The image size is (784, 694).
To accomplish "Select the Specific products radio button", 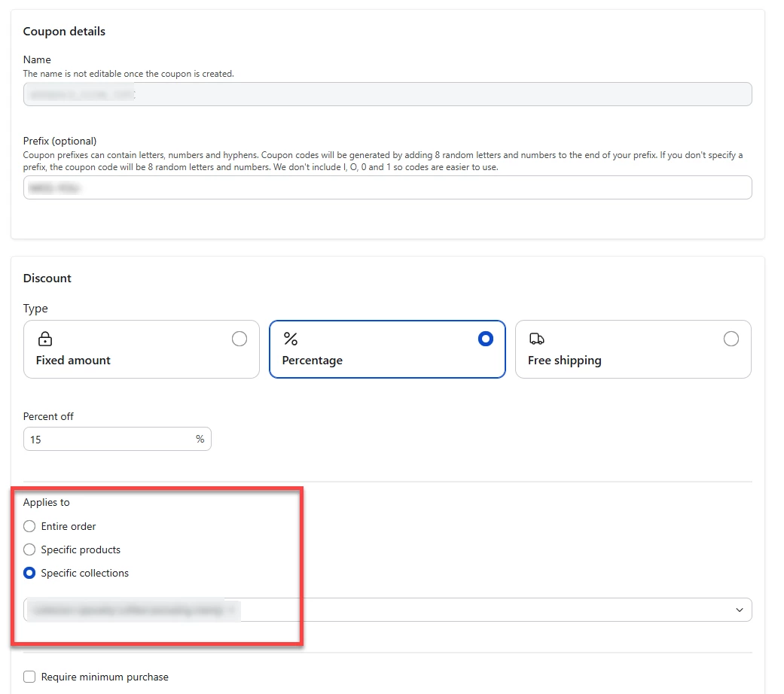I will (29, 549).
